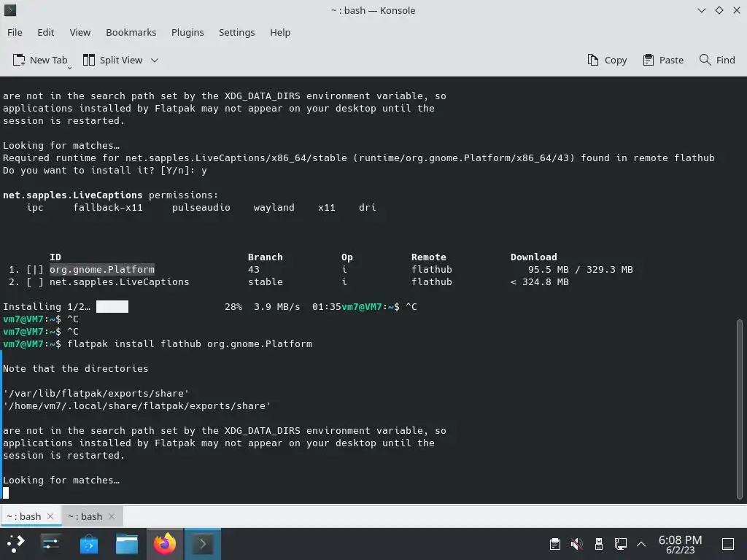Click the Download column header text
This screenshot has width=747, height=560.
[x=533, y=257]
